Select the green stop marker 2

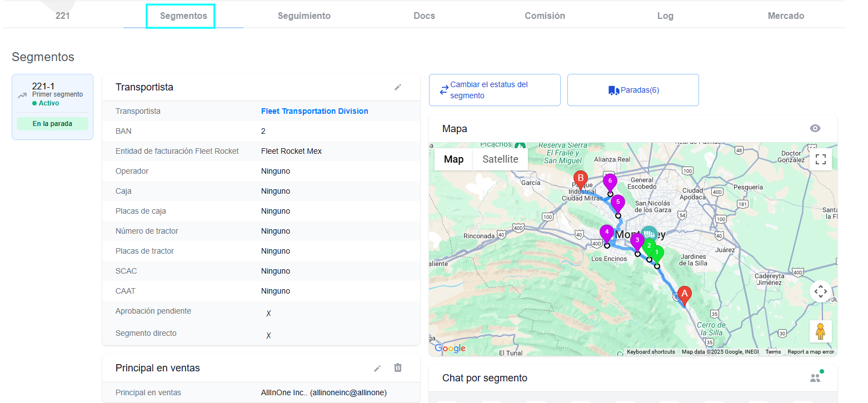(648, 246)
